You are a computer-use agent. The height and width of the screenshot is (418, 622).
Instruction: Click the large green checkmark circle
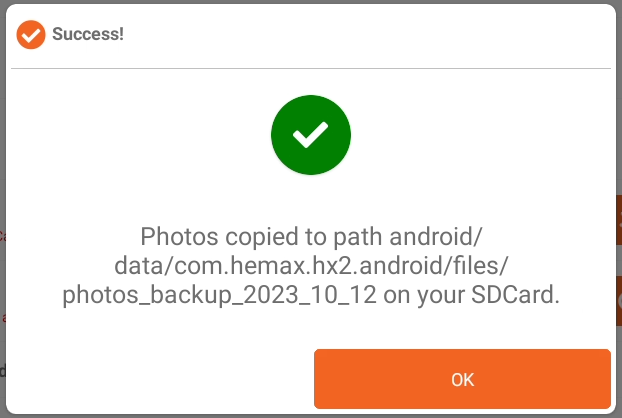coord(311,135)
